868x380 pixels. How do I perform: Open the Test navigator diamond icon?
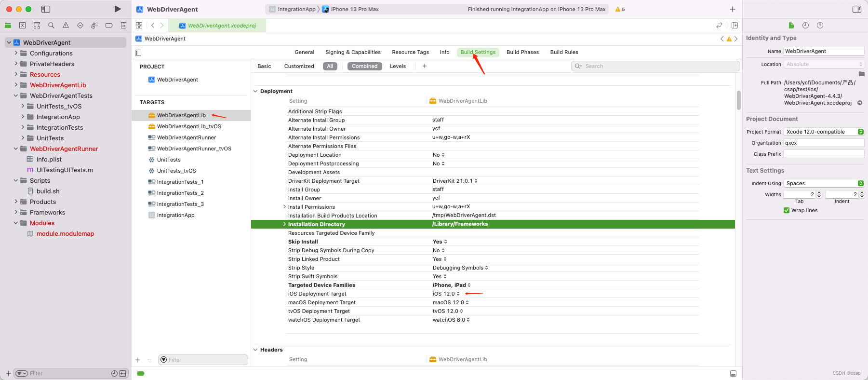[x=80, y=25]
